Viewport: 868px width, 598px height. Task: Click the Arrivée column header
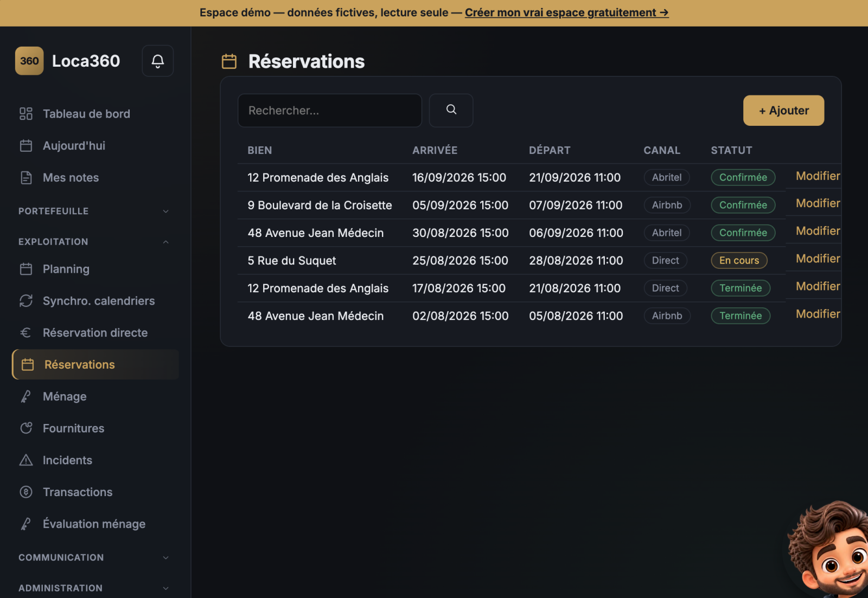coord(435,151)
